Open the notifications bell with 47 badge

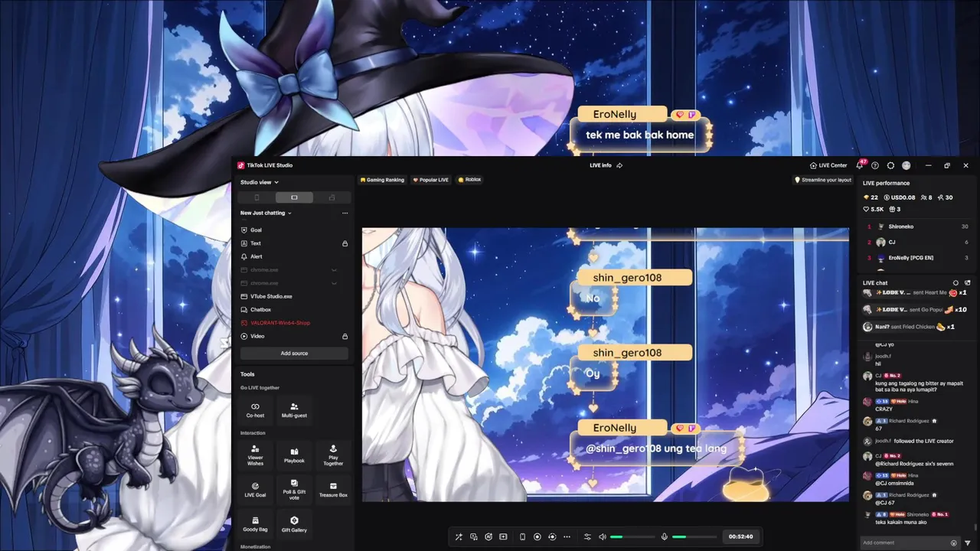pyautogui.click(x=860, y=165)
